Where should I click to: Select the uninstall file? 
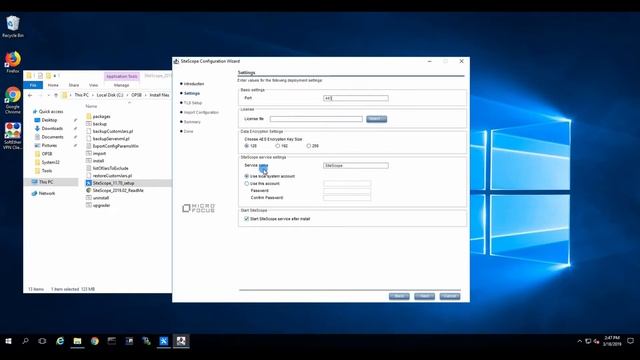[x=100, y=198]
